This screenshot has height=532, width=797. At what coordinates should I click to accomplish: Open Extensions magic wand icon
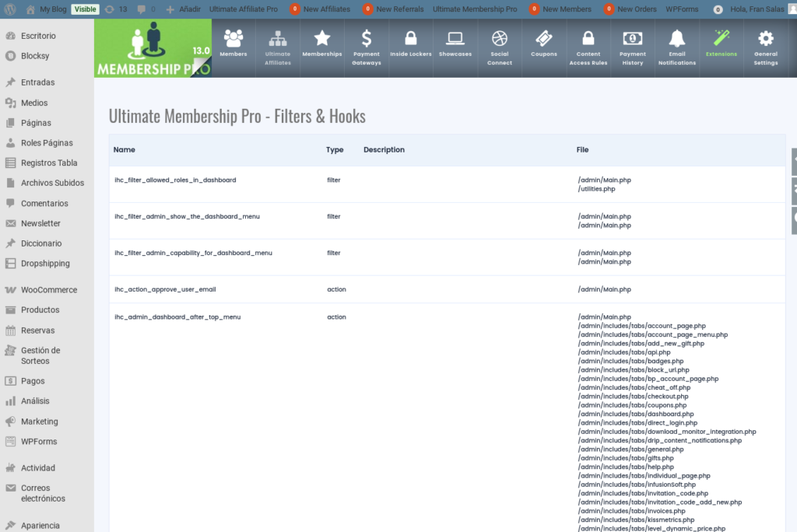721,38
